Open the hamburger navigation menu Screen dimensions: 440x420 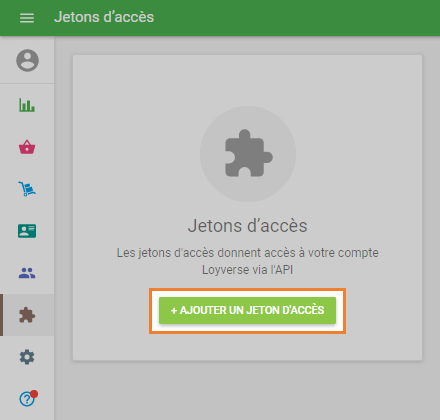coord(27,18)
